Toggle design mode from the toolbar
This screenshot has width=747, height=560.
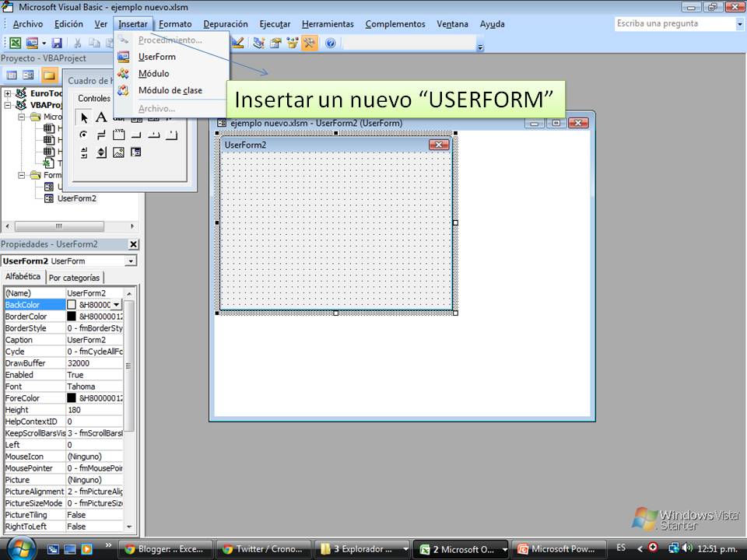point(237,44)
